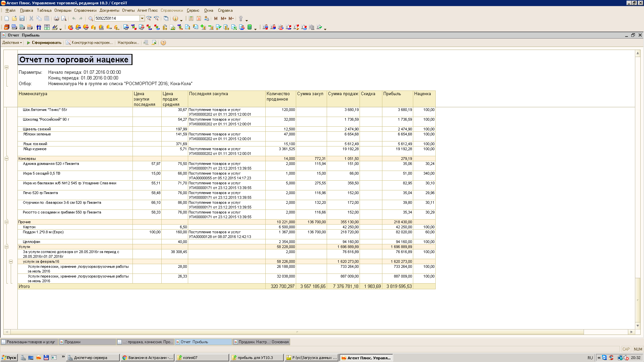Click the Наценка column header
644x362 pixels.
(424, 99)
